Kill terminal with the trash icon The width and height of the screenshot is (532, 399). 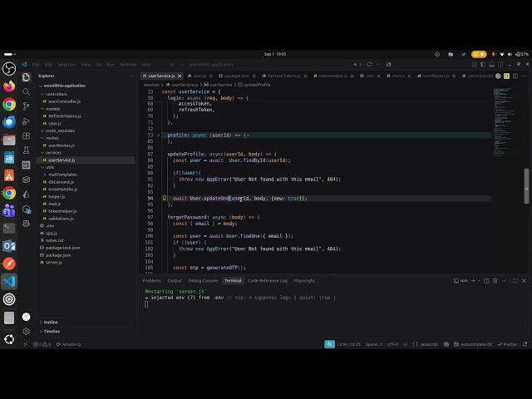pos(495,281)
